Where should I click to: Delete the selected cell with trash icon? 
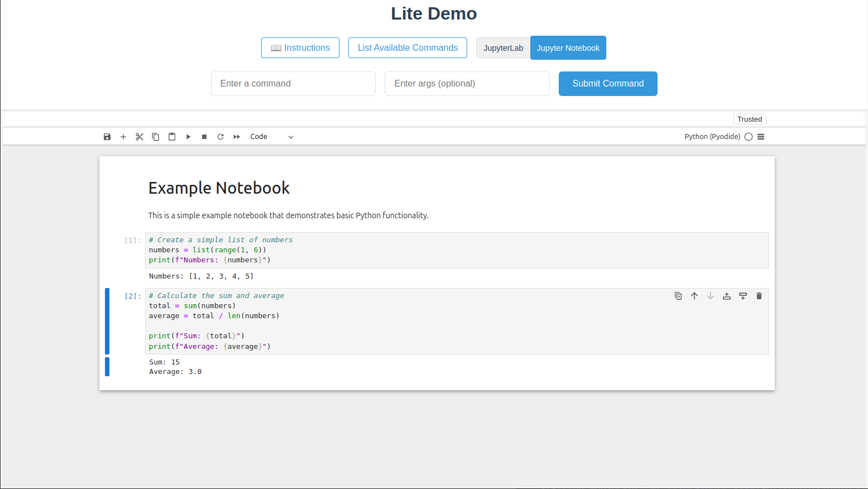click(759, 296)
